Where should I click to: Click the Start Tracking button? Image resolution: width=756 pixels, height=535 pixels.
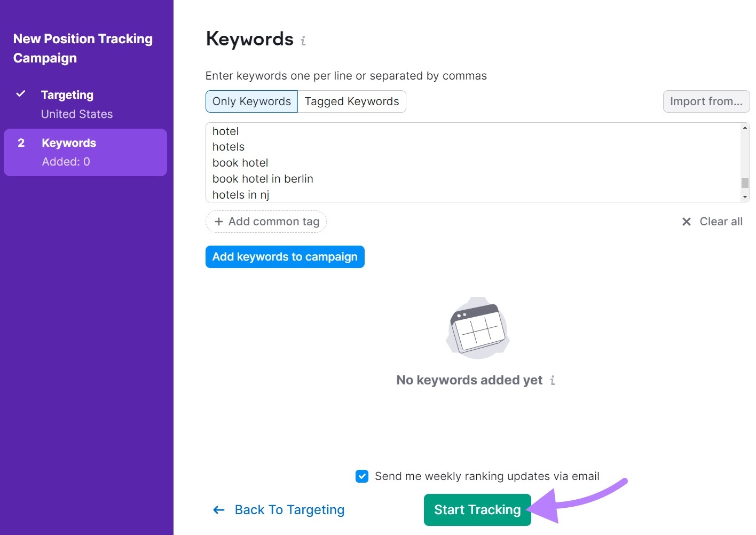click(477, 509)
